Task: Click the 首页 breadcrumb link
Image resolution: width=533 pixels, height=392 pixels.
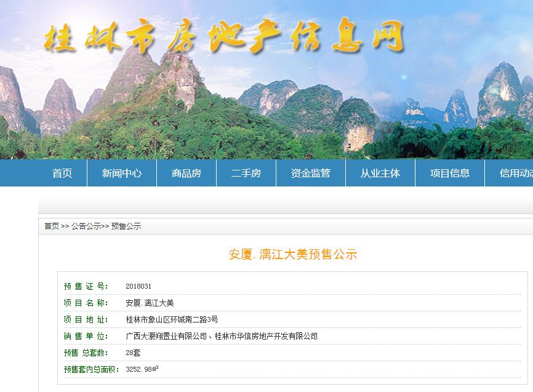Action: click(x=52, y=226)
